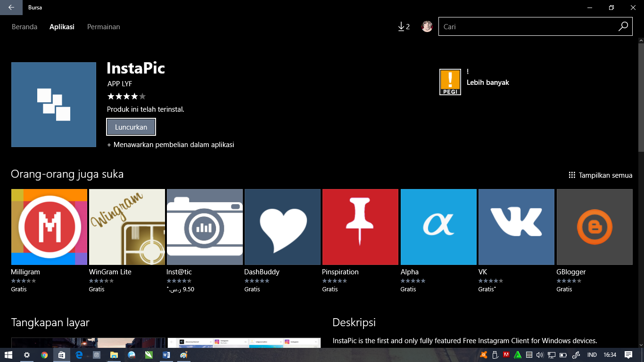644x362 pixels.
Task: Launch InstaPic with Luncurkan button
Action: 131,127
